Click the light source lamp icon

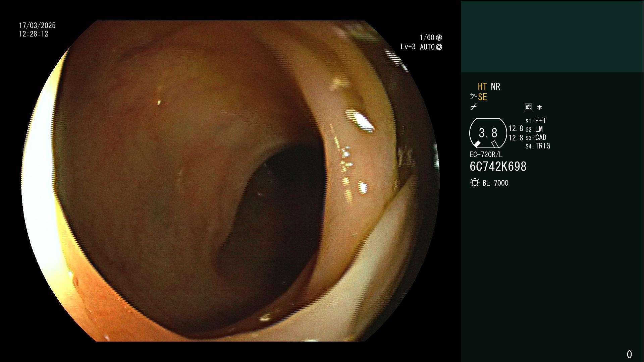coord(475,183)
